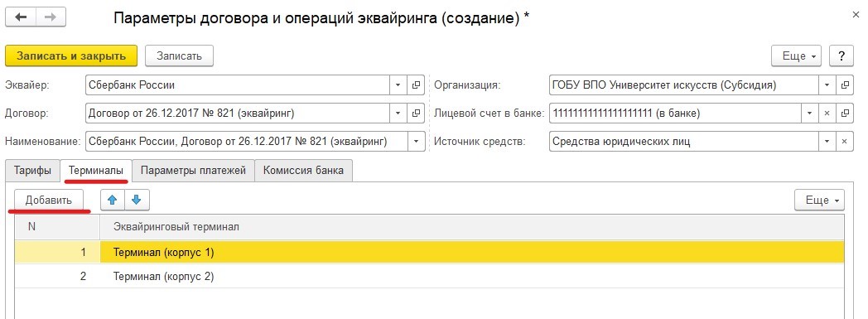Go forward with the right arrow button

tap(51, 17)
